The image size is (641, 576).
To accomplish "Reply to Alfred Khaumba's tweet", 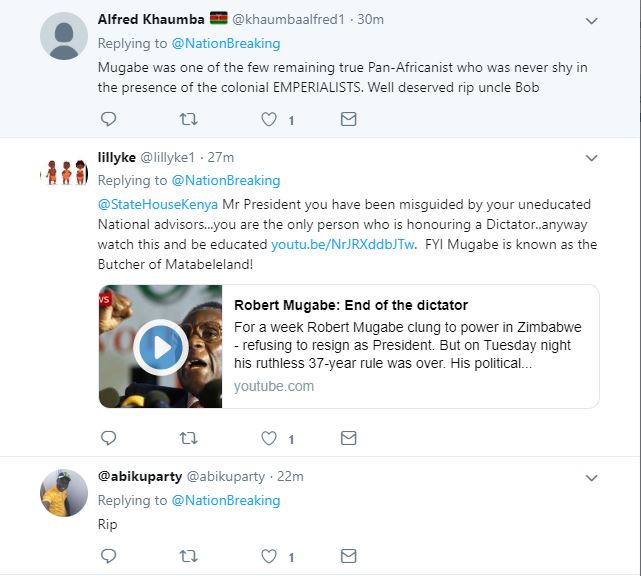I will click(109, 119).
